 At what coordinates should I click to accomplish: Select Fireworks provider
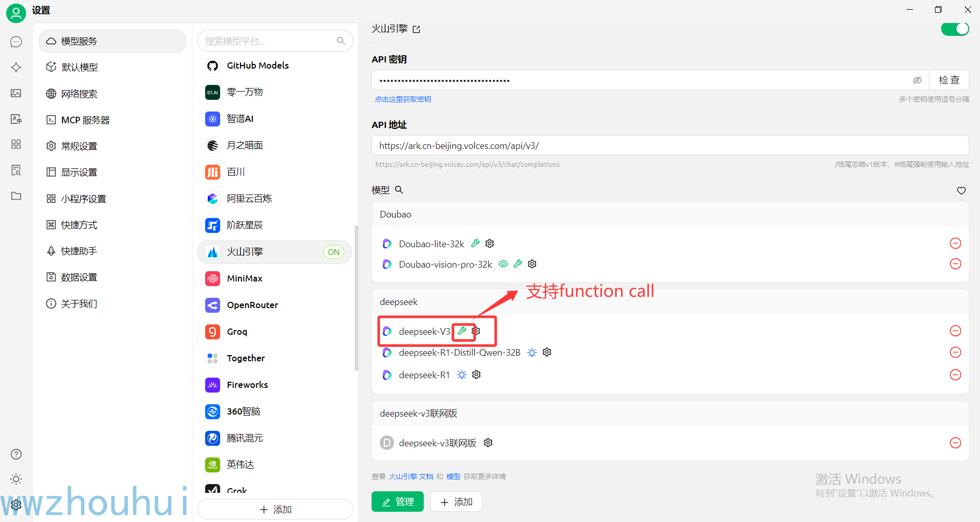[275, 385]
